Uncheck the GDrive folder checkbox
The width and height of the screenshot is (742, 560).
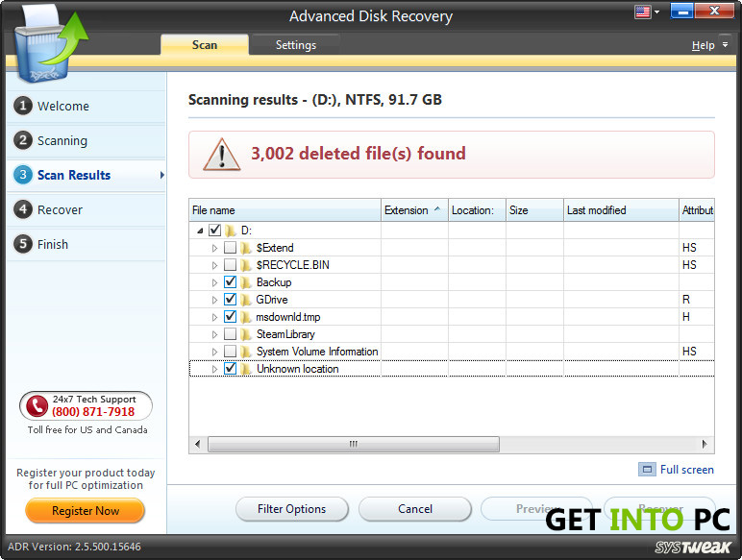pos(230,300)
